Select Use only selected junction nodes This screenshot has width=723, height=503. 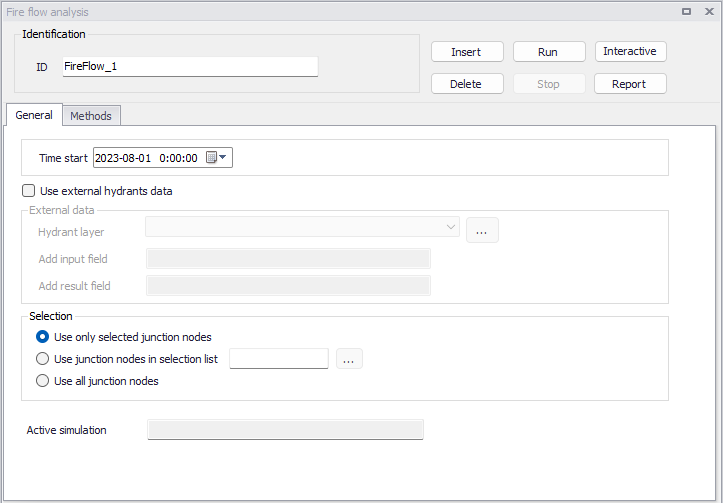point(42,337)
